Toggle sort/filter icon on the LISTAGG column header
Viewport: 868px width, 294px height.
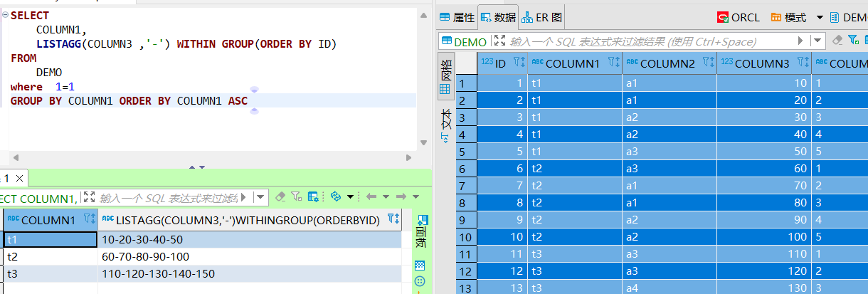coord(393,219)
